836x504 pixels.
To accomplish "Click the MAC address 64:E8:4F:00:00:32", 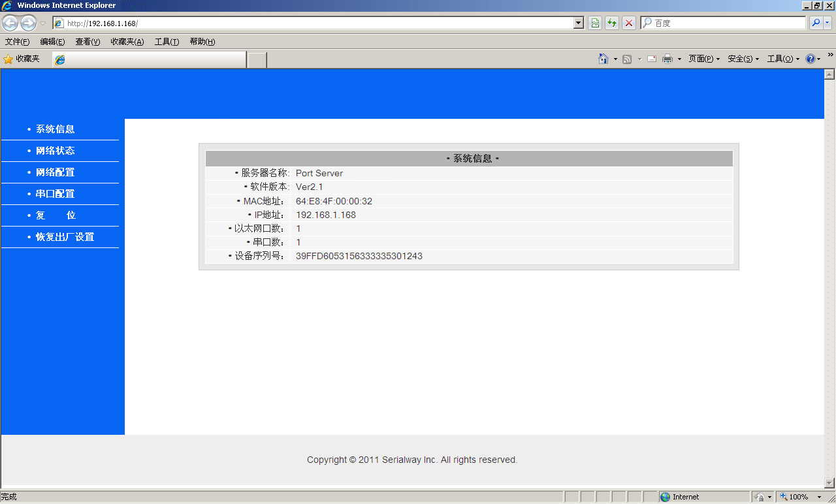I will pyautogui.click(x=334, y=201).
